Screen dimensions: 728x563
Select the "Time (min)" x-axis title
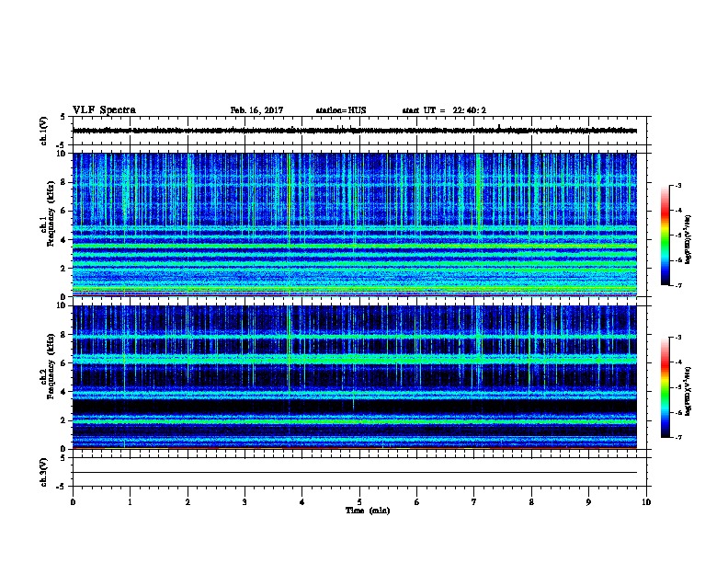coord(368,511)
